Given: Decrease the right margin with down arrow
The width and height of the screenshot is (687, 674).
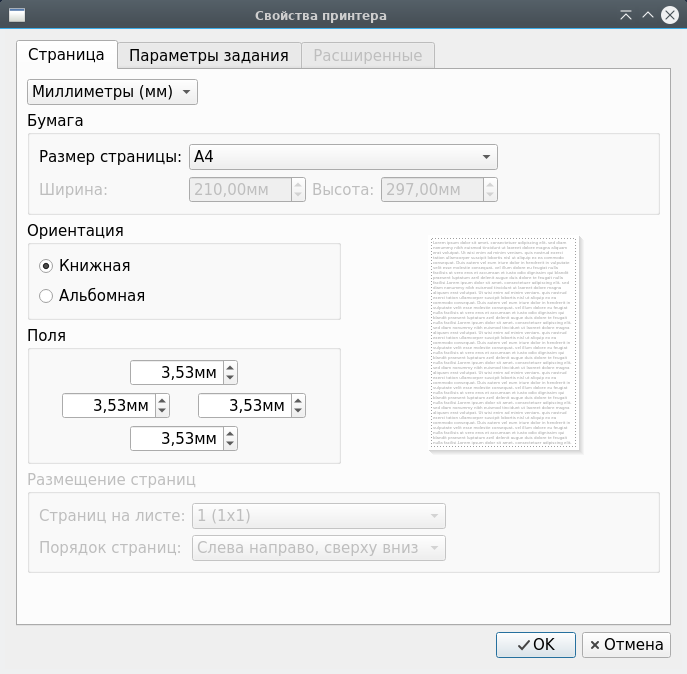Looking at the screenshot, I should tap(298, 411).
